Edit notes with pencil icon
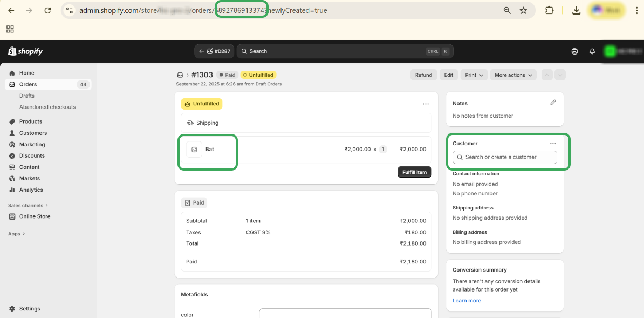The width and height of the screenshot is (644, 318). pyautogui.click(x=553, y=103)
